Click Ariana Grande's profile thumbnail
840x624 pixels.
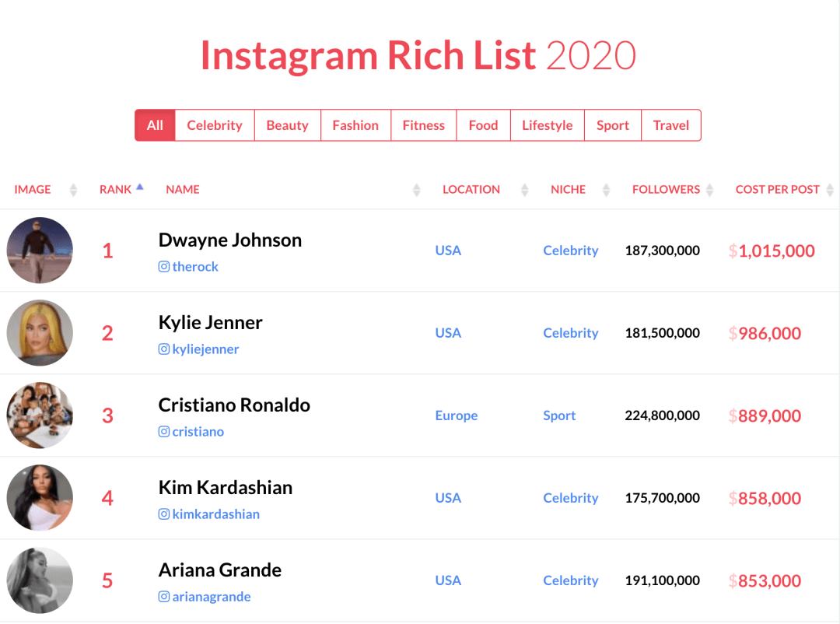(40, 580)
